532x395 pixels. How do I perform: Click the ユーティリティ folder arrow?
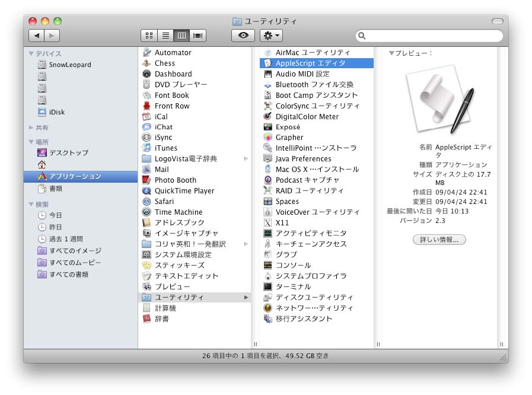[246, 297]
